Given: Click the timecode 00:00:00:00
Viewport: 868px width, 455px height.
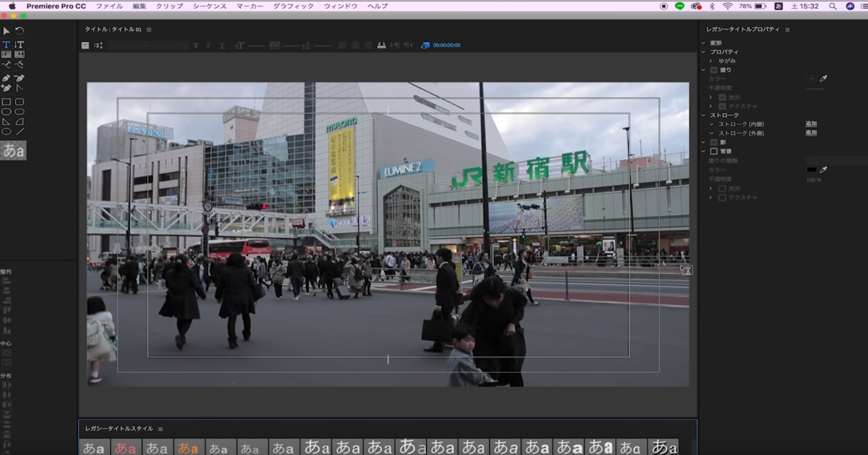Looking at the screenshot, I should [x=447, y=45].
